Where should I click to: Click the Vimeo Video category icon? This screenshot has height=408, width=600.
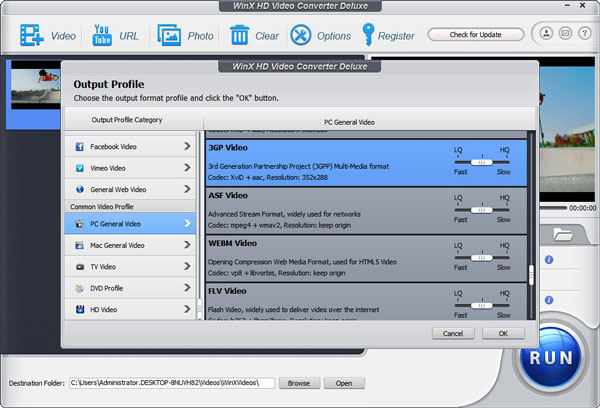pyautogui.click(x=80, y=168)
